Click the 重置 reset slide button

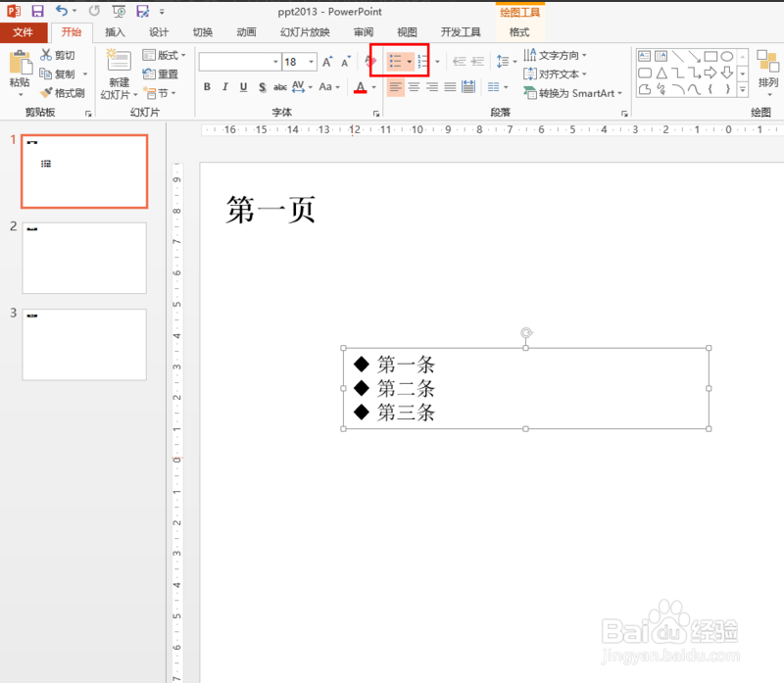[160, 74]
